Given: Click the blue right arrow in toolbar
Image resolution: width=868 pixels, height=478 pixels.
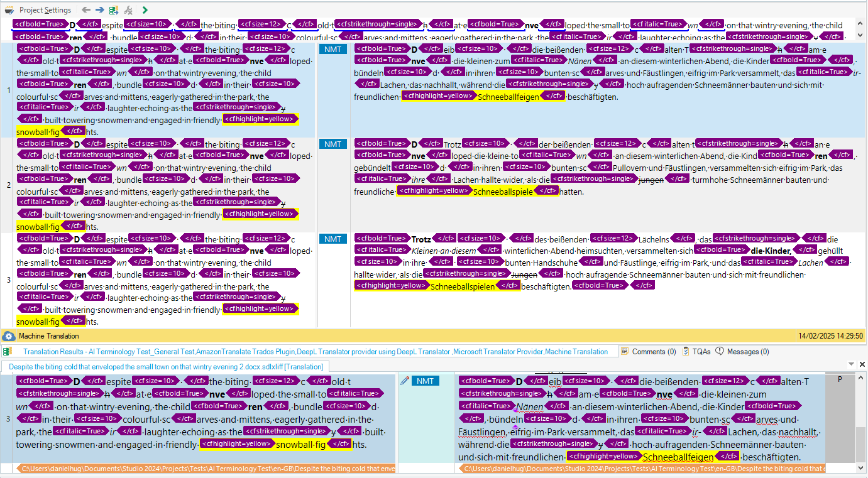Looking at the screenshot, I should 100,10.
